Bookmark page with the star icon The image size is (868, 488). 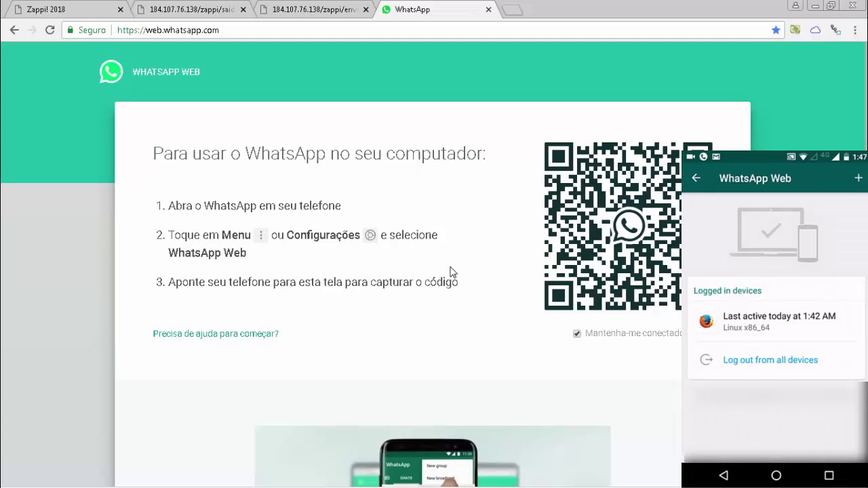[x=776, y=30]
